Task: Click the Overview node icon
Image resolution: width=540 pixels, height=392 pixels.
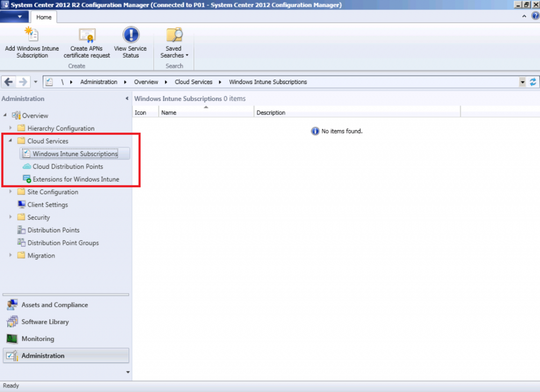Action: click(x=16, y=115)
